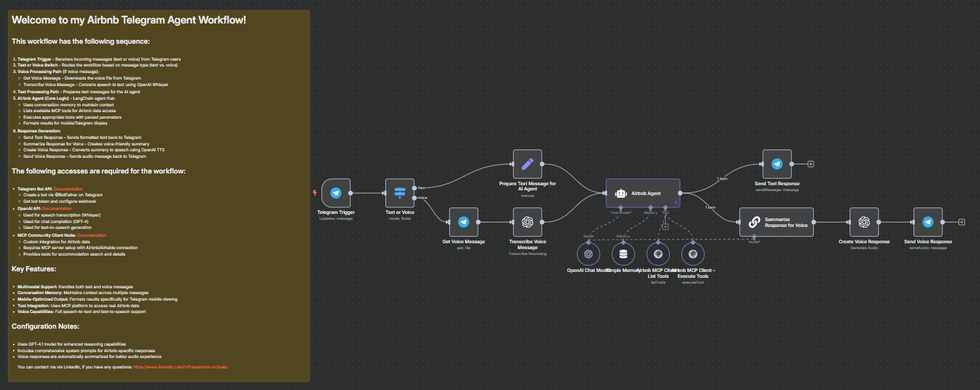
Task: Open Airbnb MCP Client List Tools node
Action: [658, 254]
